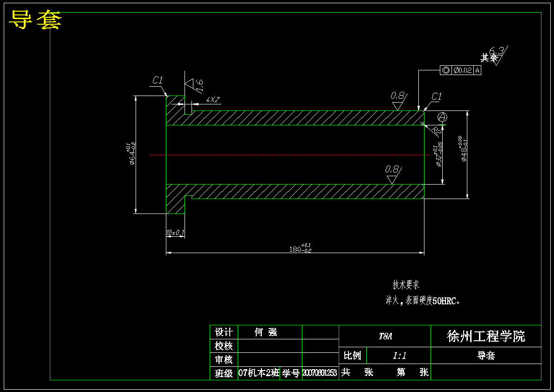
Task: Click the datum letter A in the tolerance frame
Action: click(x=477, y=70)
